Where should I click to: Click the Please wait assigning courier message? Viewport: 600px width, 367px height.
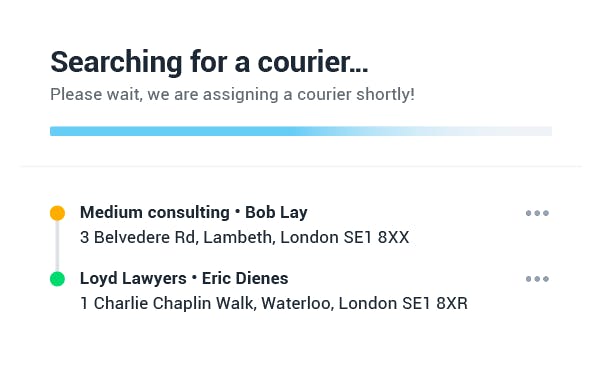point(232,95)
